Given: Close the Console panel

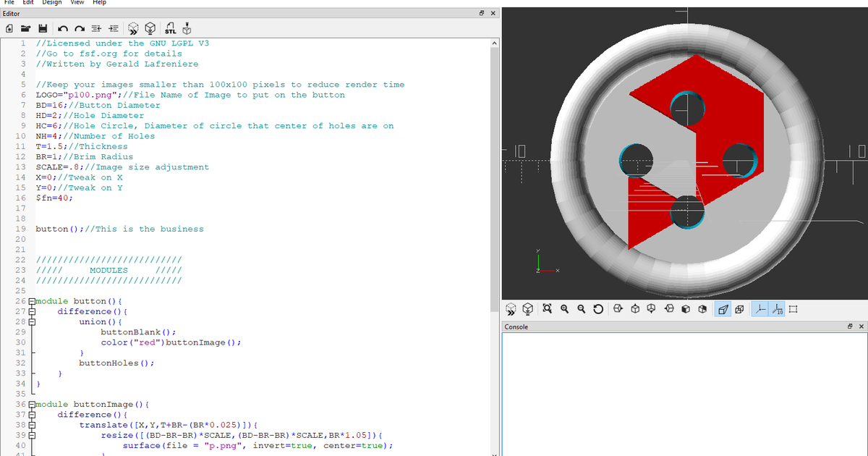Looking at the screenshot, I should (861, 327).
